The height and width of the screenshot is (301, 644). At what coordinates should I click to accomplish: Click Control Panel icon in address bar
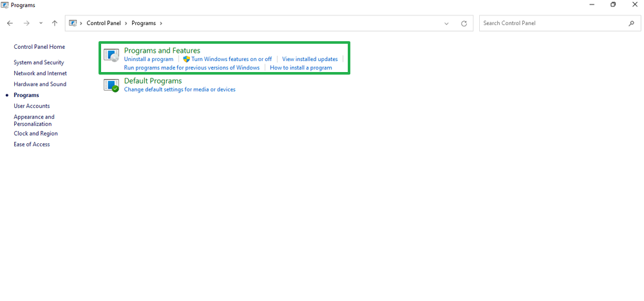(73, 23)
